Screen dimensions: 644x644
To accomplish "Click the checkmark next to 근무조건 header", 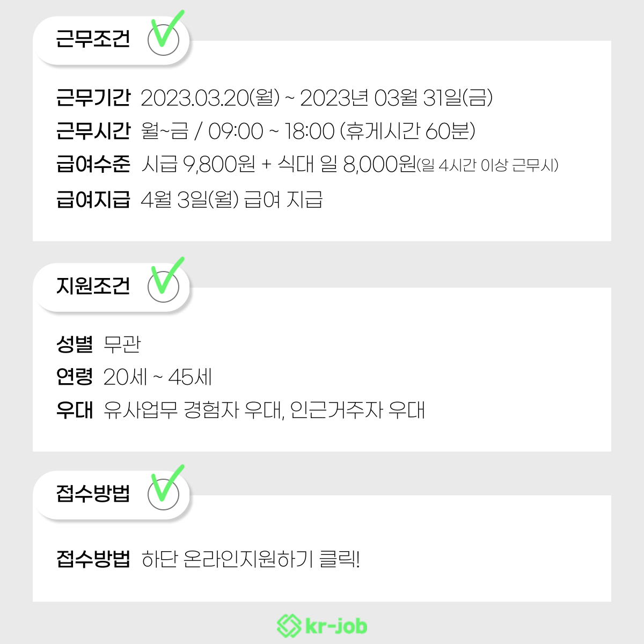I will click(164, 34).
